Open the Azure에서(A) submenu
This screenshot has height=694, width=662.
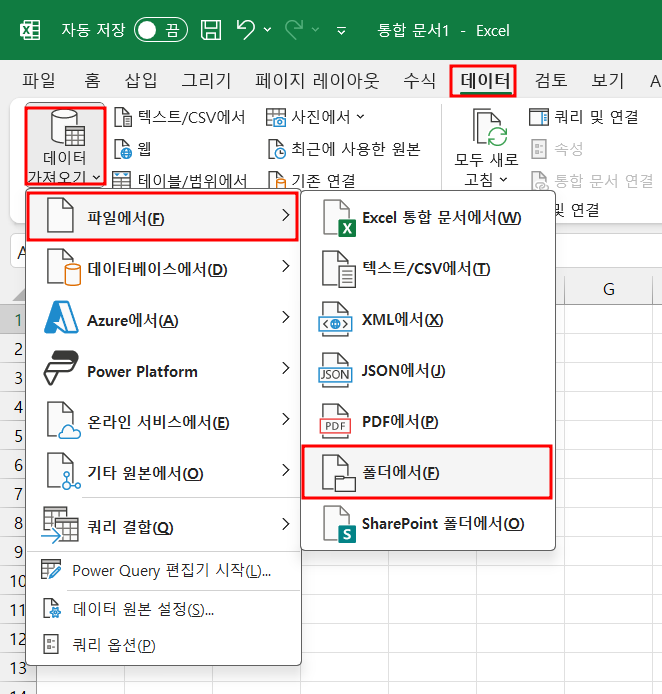(x=163, y=318)
